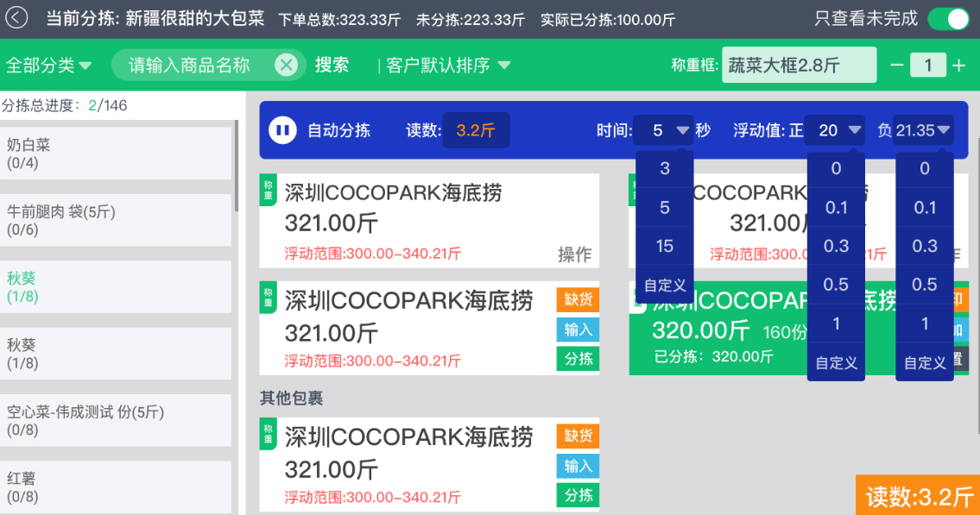Select 3 seconds in time menu

(664, 168)
